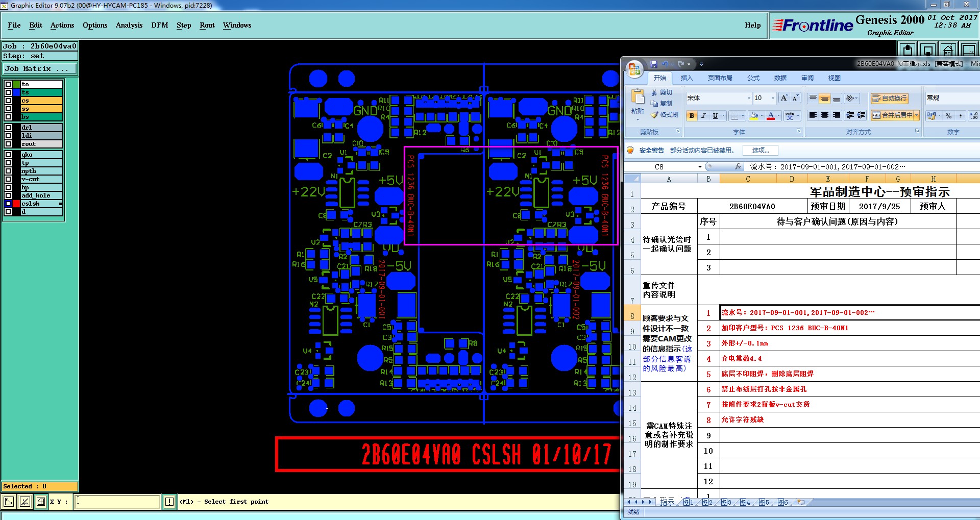Toggle display checkbox for layer add_hole
The width and height of the screenshot is (980, 520).
[8, 195]
